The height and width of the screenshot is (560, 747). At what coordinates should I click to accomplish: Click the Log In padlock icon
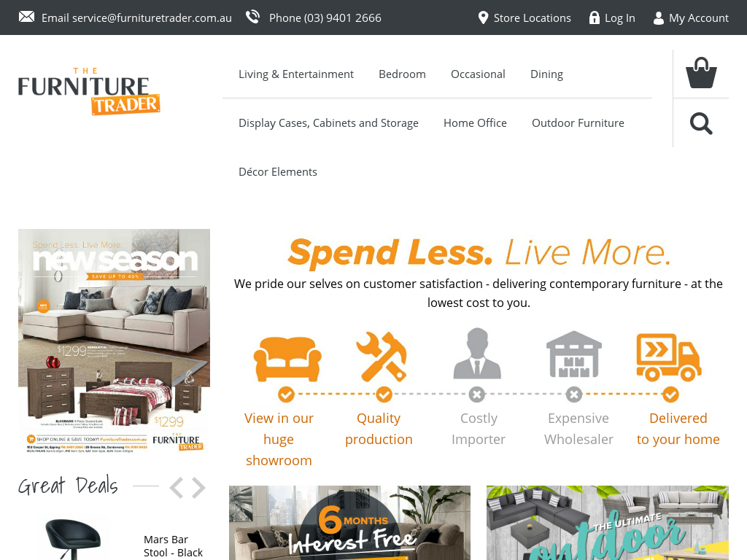click(594, 17)
